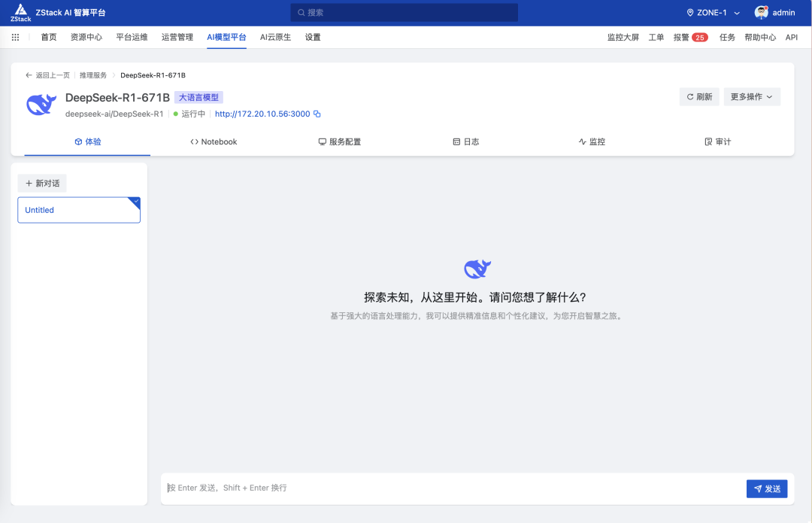The height and width of the screenshot is (523, 812).
Task: Click 推理服务 breadcrumb
Action: 93,75
